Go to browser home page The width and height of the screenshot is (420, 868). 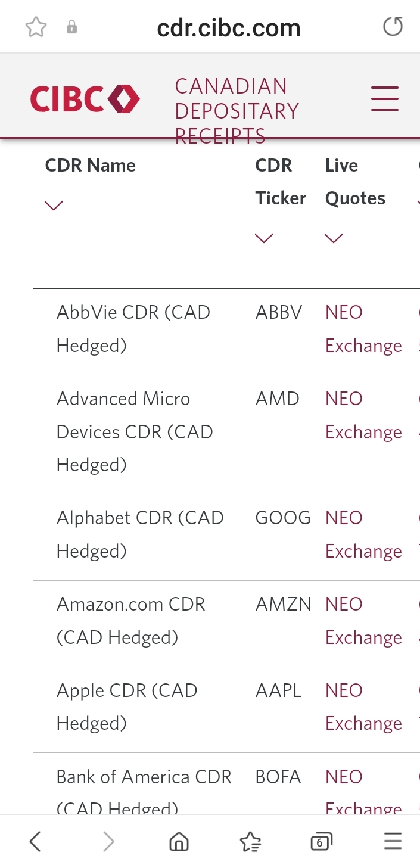coord(179,841)
